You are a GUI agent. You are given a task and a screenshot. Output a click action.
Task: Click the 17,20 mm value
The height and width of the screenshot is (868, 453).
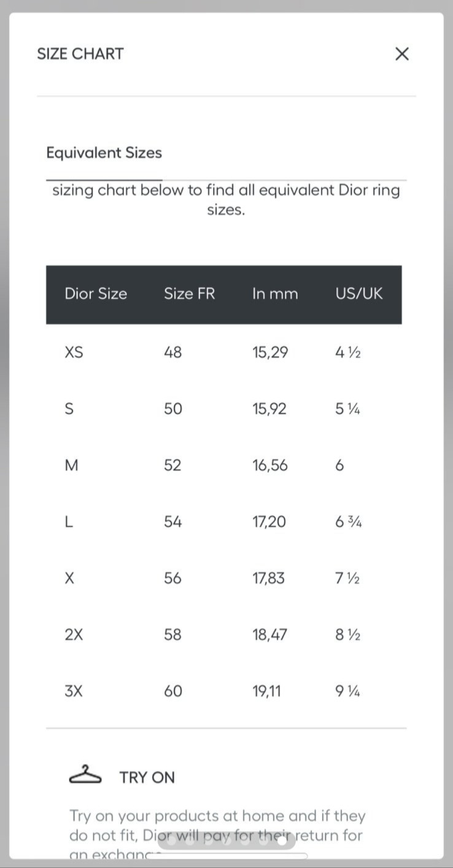click(269, 522)
